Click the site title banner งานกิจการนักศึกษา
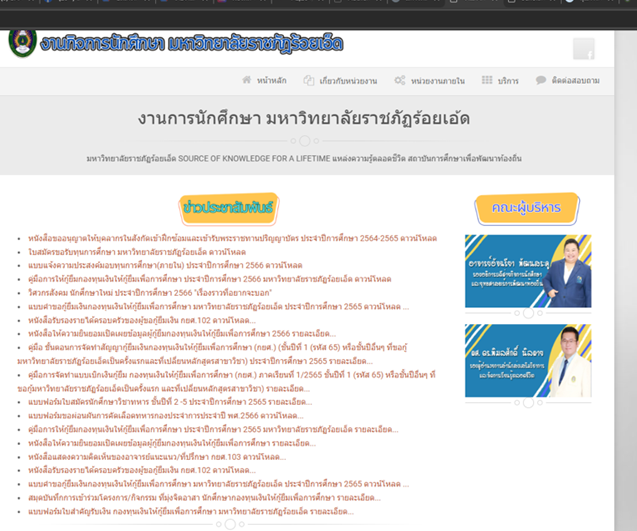Image resolution: width=637 pixels, height=531 pixels. [192, 43]
